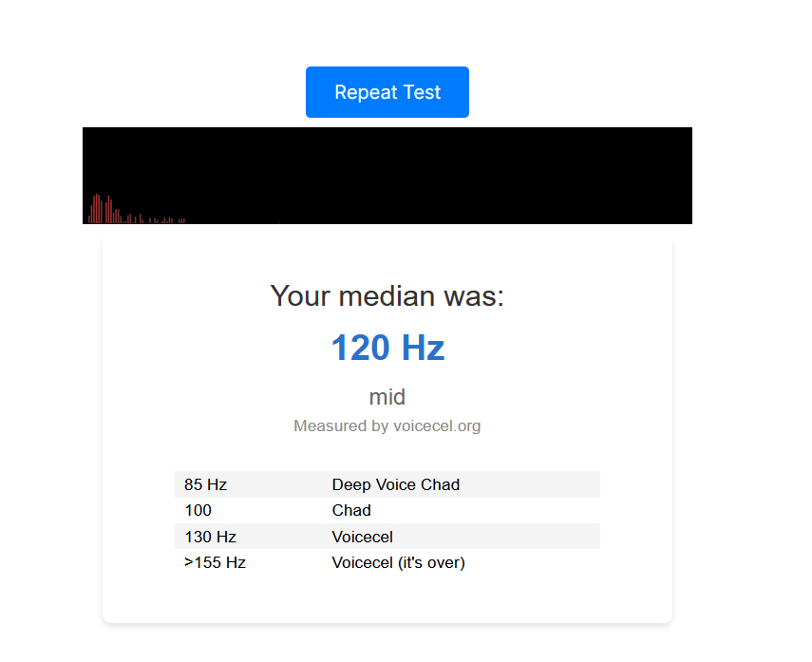The width and height of the screenshot is (812, 662).
Task: Select the ">155 Hz" table cell
Action: click(216, 562)
